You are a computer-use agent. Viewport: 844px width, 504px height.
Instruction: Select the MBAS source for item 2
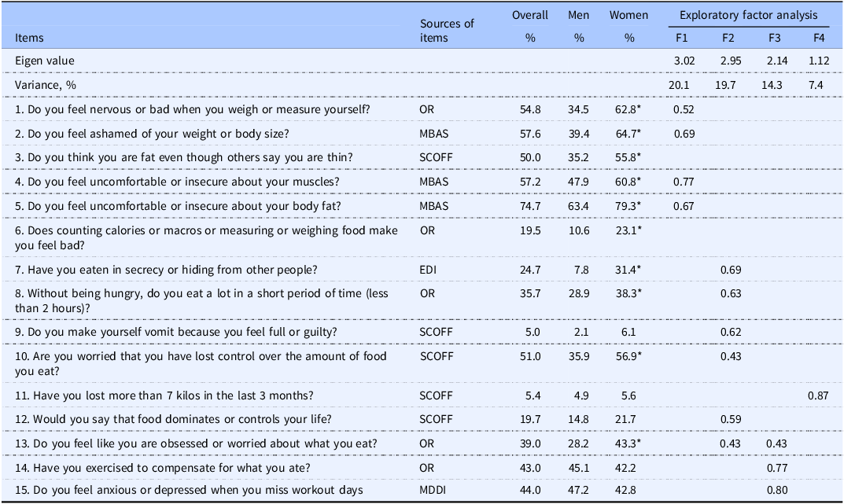pos(434,134)
